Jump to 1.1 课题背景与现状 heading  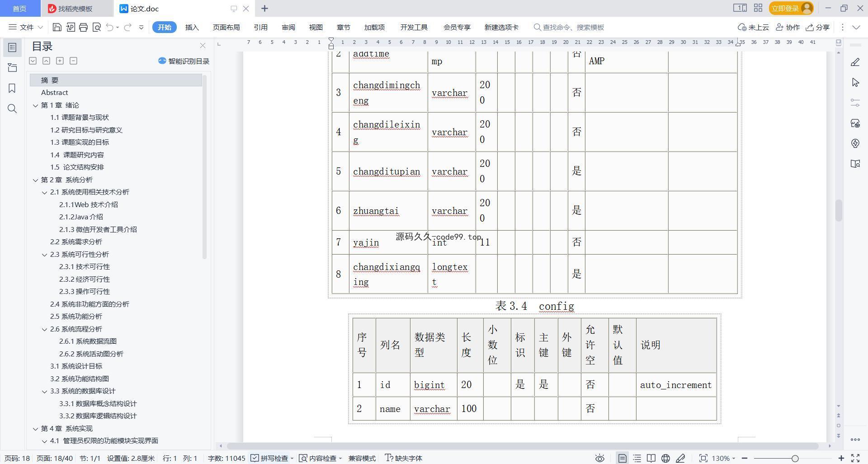click(x=80, y=118)
